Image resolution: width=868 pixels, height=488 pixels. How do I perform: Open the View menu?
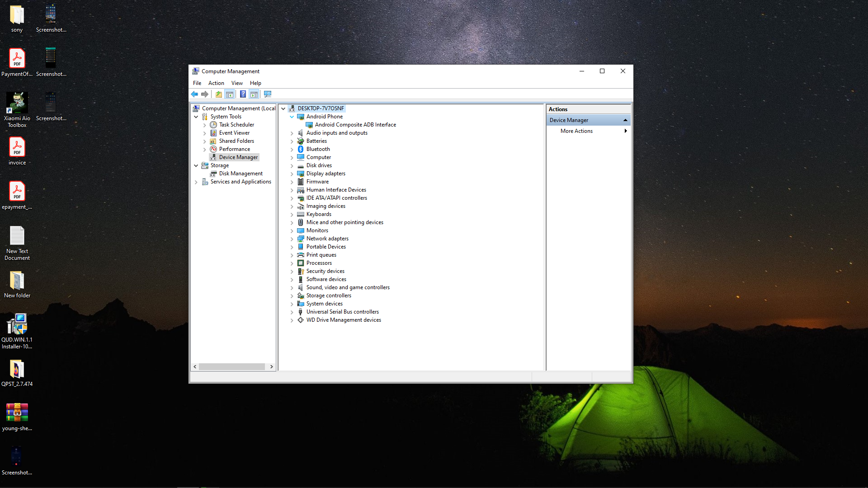click(237, 83)
